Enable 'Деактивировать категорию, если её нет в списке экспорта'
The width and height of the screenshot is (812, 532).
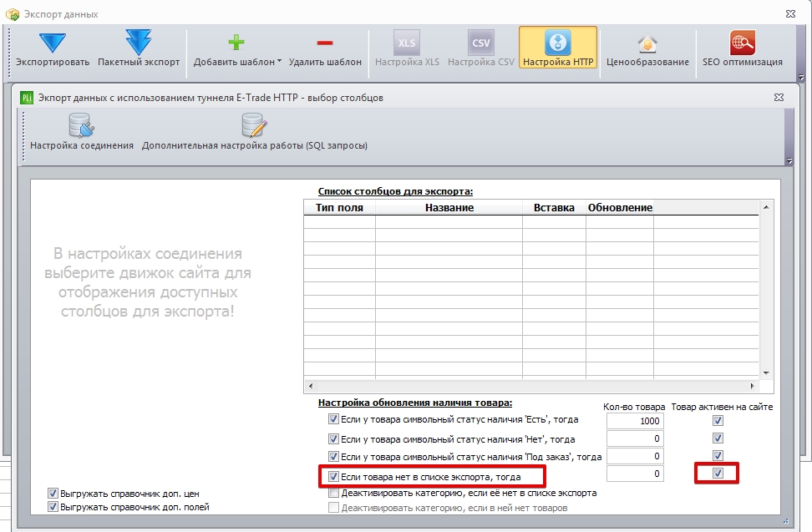point(333,493)
